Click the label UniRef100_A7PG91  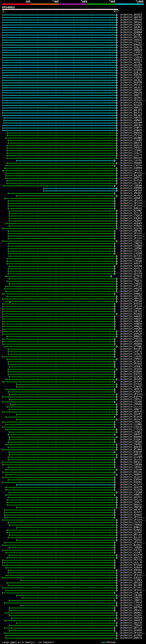(131, 103)
